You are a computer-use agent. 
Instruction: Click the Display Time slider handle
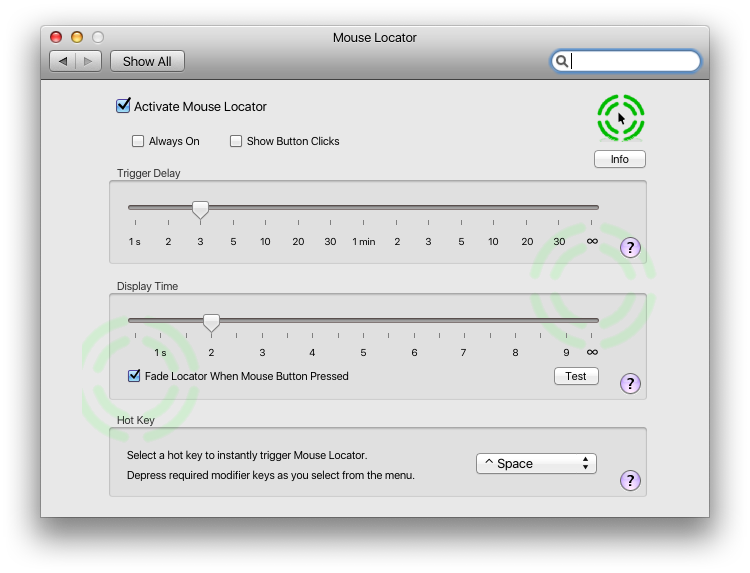coord(211,322)
